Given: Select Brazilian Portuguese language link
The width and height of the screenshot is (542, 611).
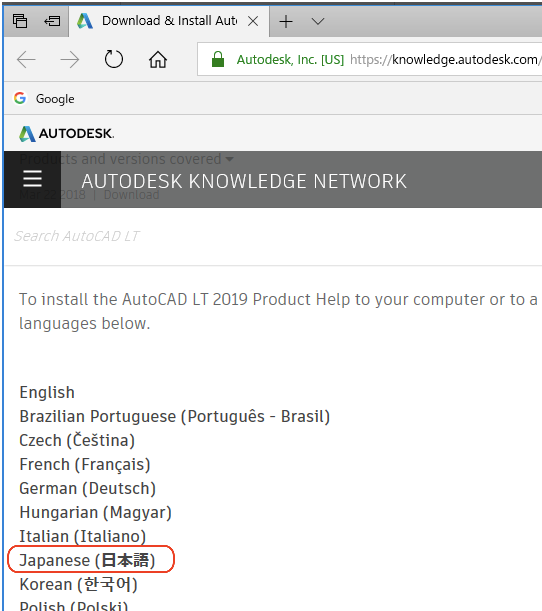Looking at the screenshot, I should point(175,417).
